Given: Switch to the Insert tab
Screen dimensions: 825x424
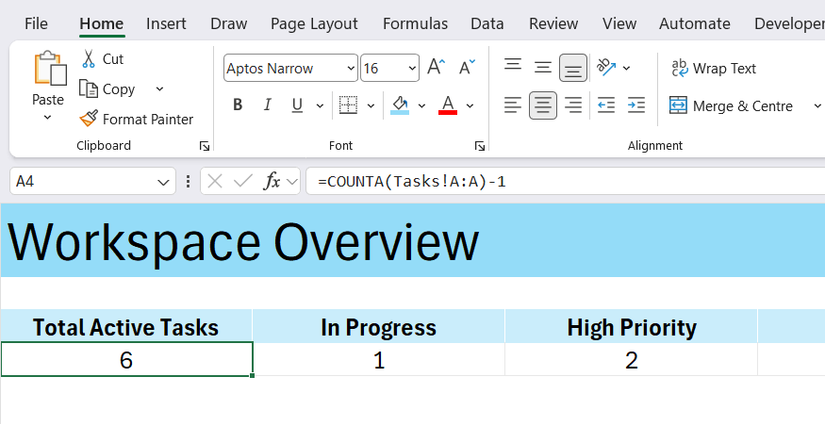Looking at the screenshot, I should point(166,24).
